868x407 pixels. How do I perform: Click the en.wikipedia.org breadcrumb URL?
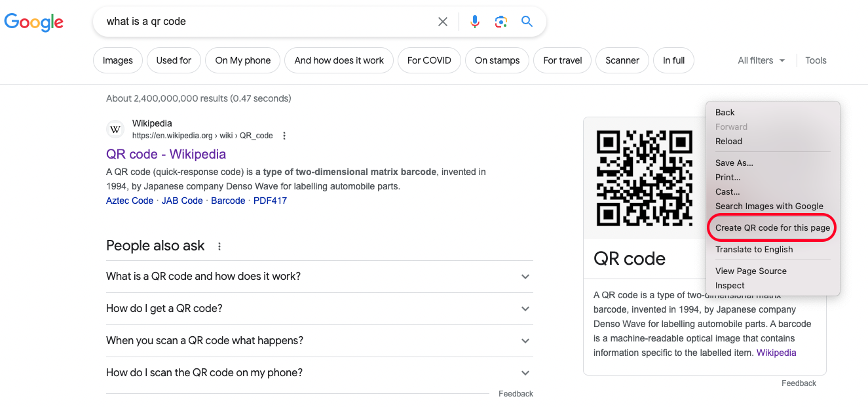click(202, 136)
